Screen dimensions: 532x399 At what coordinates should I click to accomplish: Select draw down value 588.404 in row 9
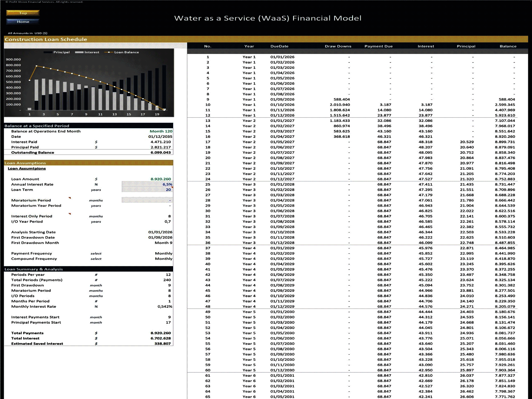[342, 99]
